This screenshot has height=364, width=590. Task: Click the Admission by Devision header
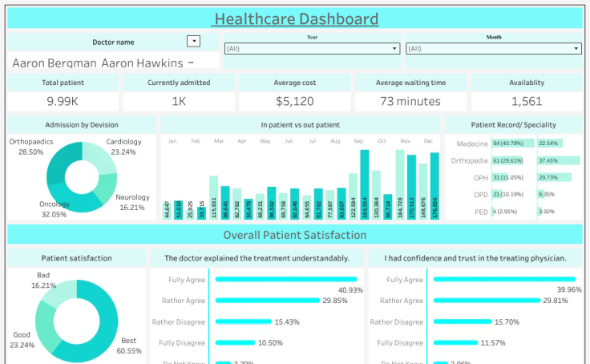coord(82,124)
